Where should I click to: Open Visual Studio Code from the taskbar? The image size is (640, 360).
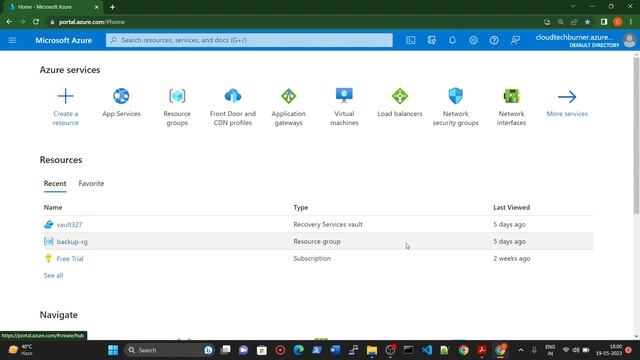point(427,350)
